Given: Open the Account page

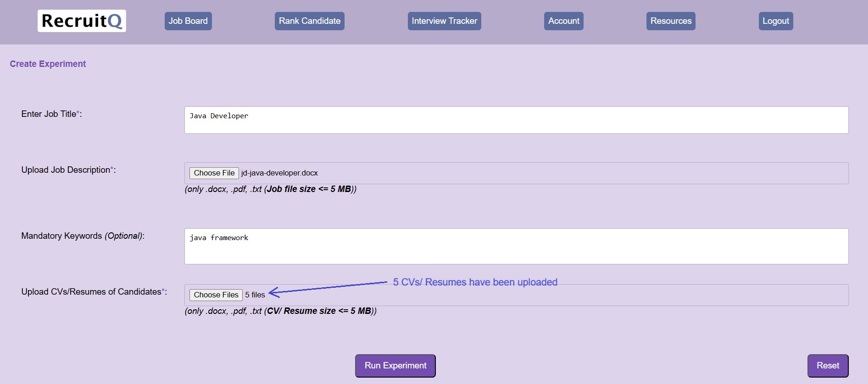Looking at the screenshot, I should click(x=563, y=21).
